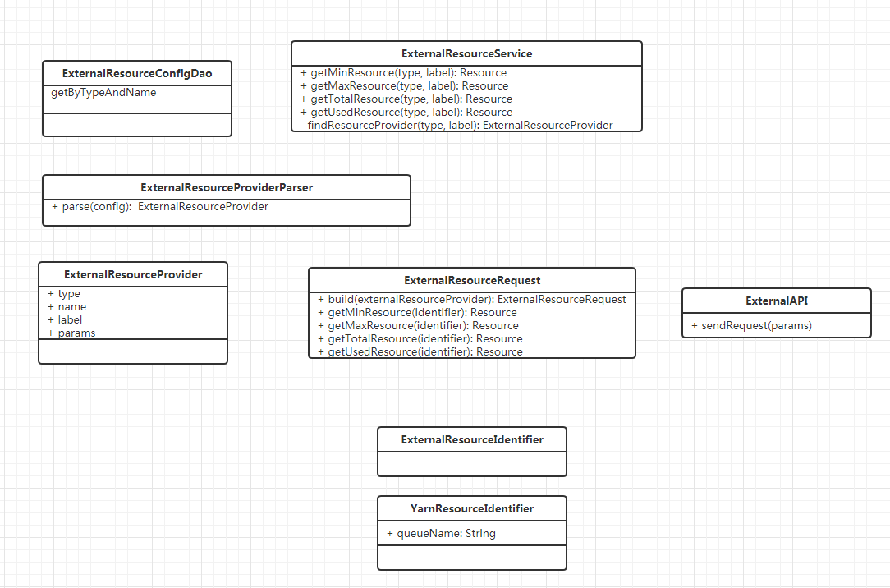Click the private findResourceProvider method line

point(456,126)
